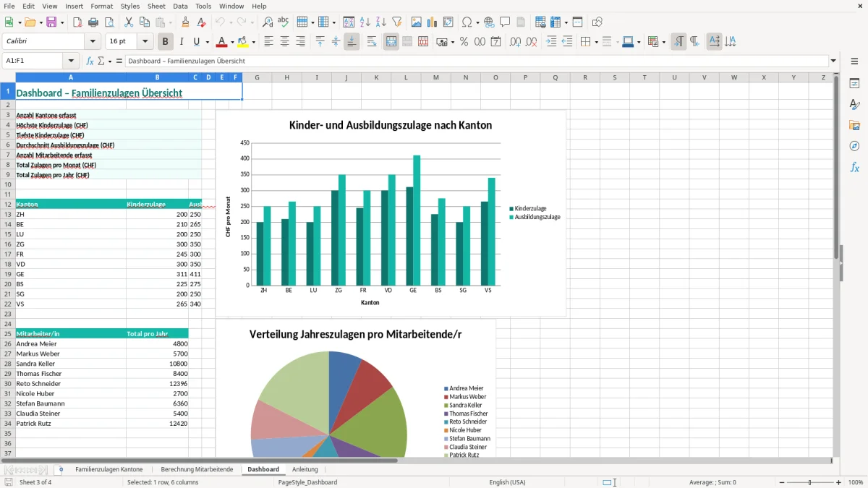Click the Cut scissors icon

coord(129,22)
